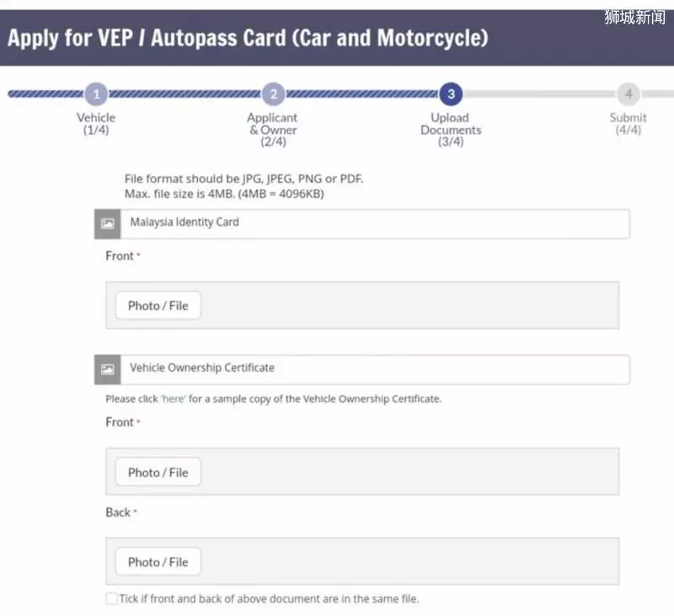Select step 1 Vehicle circle
This screenshot has height=616, width=674.
[x=96, y=94]
